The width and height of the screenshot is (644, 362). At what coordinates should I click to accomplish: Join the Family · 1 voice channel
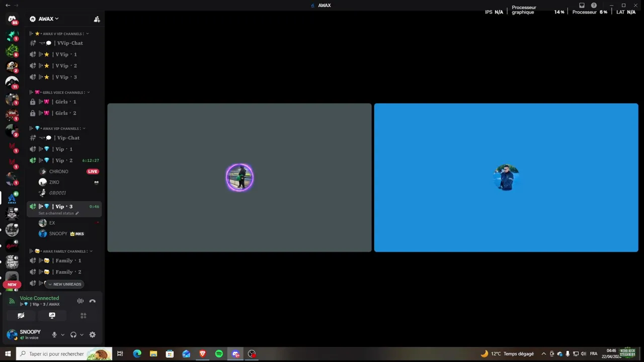coord(64,260)
